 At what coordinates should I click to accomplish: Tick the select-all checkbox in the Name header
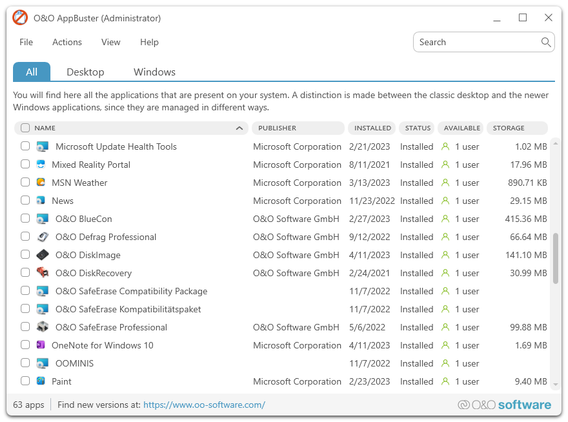click(x=25, y=128)
